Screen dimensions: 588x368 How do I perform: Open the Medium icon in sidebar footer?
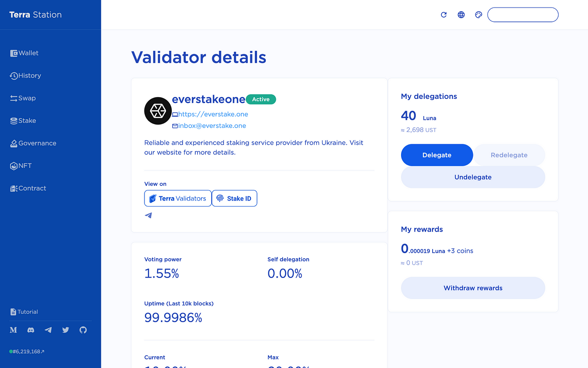[x=13, y=330]
